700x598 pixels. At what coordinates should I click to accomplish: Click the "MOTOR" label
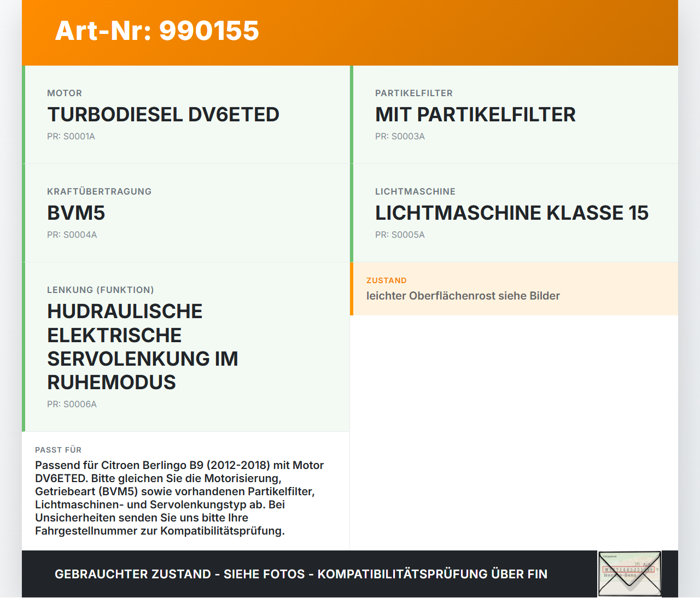tap(65, 93)
